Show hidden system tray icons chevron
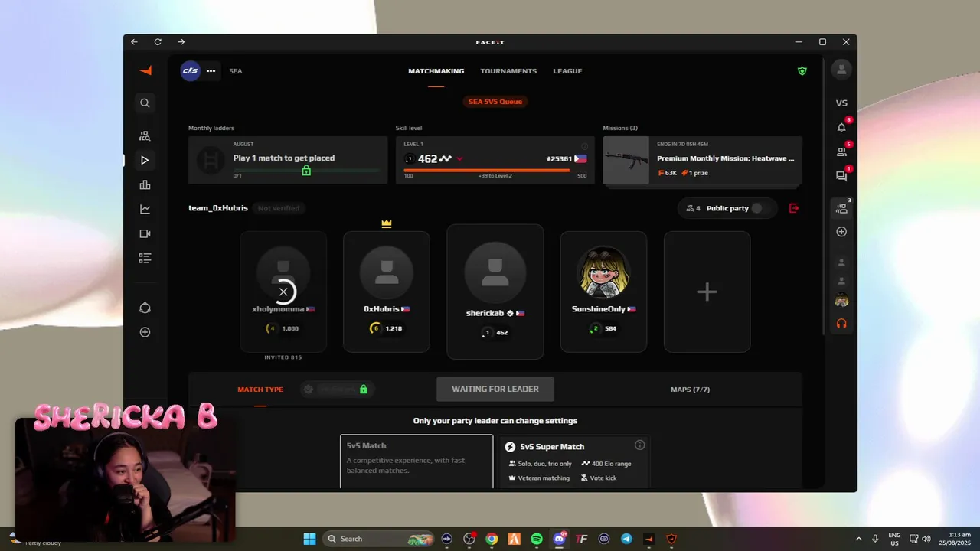This screenshot has width=980, height=551. [858, 539]
